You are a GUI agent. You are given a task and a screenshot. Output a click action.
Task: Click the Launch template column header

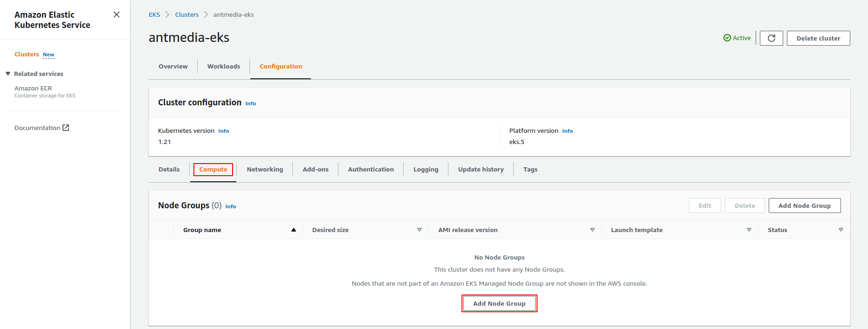point(636,230)
